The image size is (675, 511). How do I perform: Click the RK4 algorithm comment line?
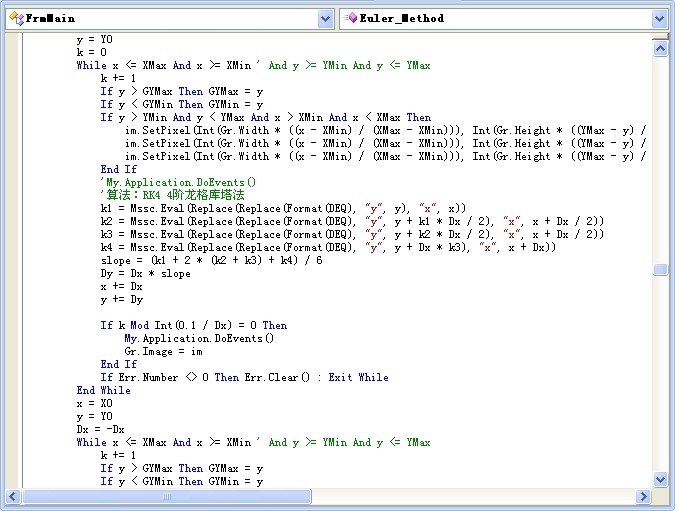tap(172, 195)
